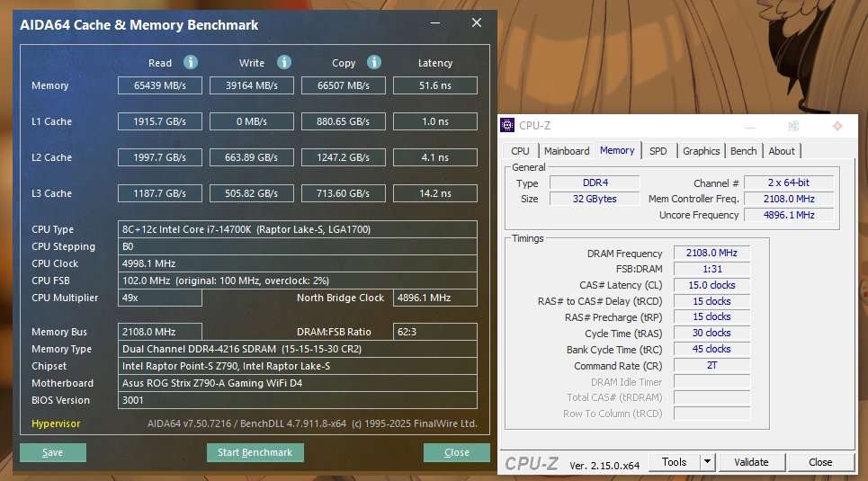This screenshot has width=868, height=481.
Task: Click the AIDA64 Save button
Action: tap(52, 452)
